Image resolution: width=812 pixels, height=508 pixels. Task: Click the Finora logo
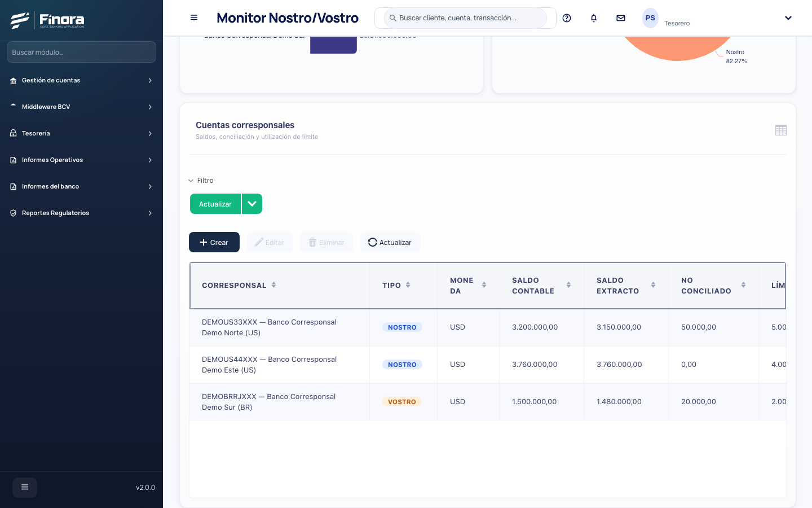click(x=47, y=20)
